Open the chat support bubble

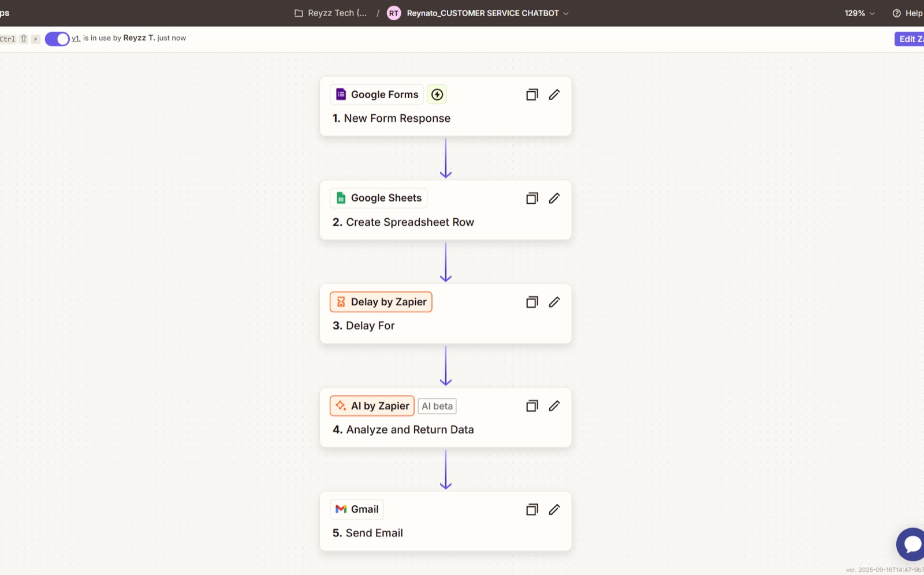(911, 544)
